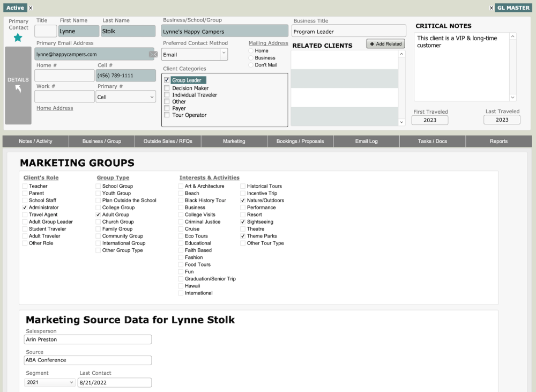Image resolution: width=536 pixels, height=392 pixels.
Task: Check the Eco Tours interest
Action: coord(181,236)
